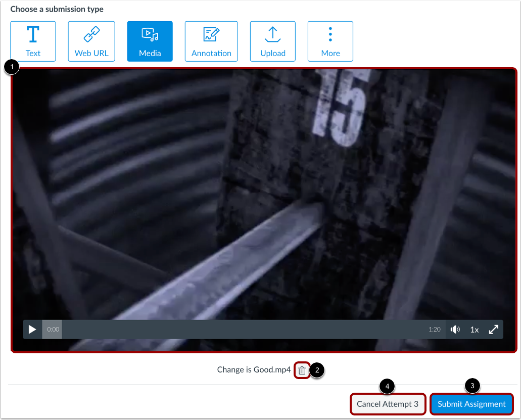Image resolution: width=521 pixels, height=420 pixels.
Task: Enter fullscreen video mode
Action: 493,330
